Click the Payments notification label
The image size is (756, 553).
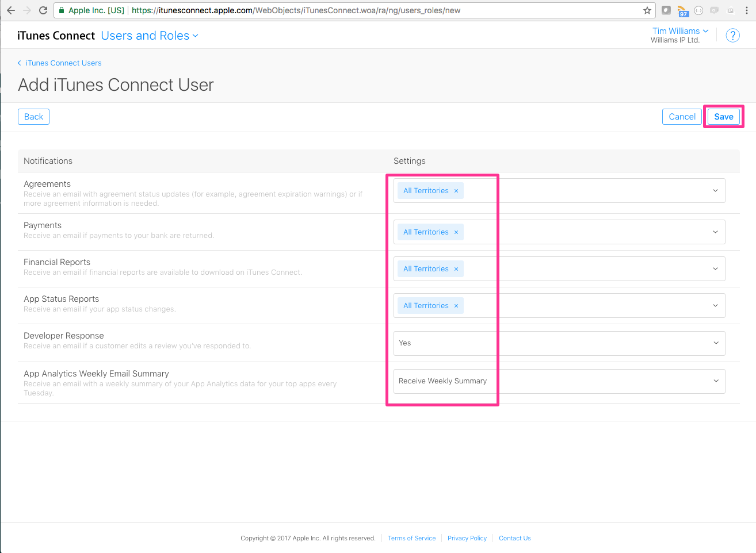tap(43, 225)
